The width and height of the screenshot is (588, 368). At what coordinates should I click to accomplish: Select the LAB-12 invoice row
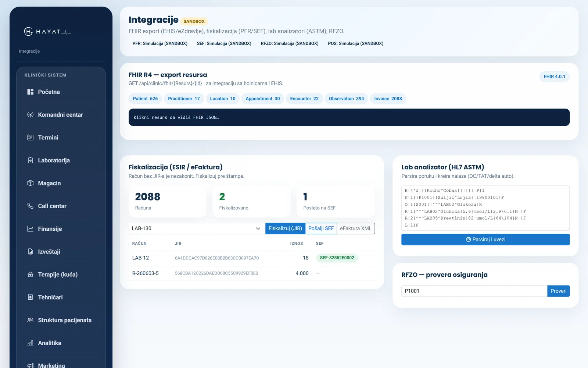pyautogui.click(x=252, y=258)
